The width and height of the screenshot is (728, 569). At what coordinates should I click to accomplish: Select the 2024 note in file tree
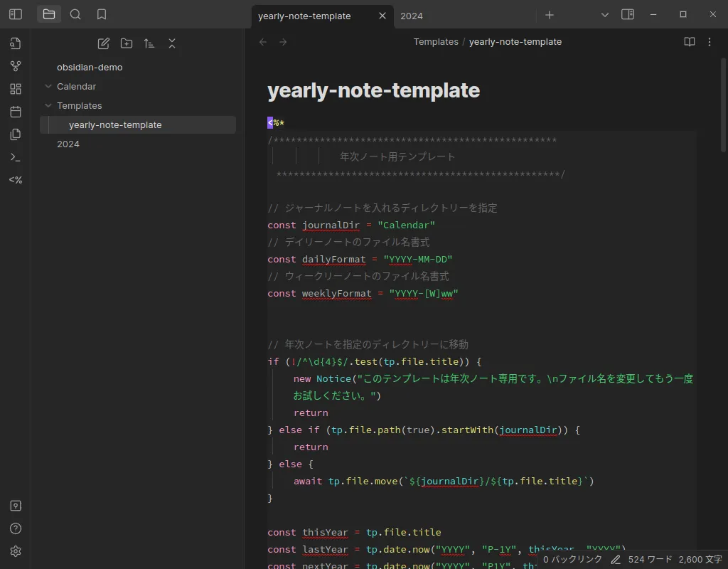(x=68, y=144)
